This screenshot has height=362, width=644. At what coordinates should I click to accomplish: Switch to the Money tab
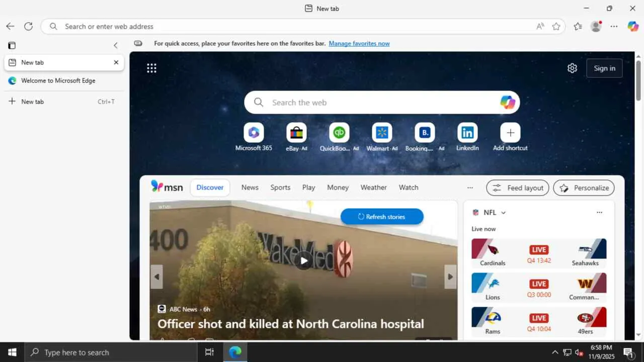(338, 188)
